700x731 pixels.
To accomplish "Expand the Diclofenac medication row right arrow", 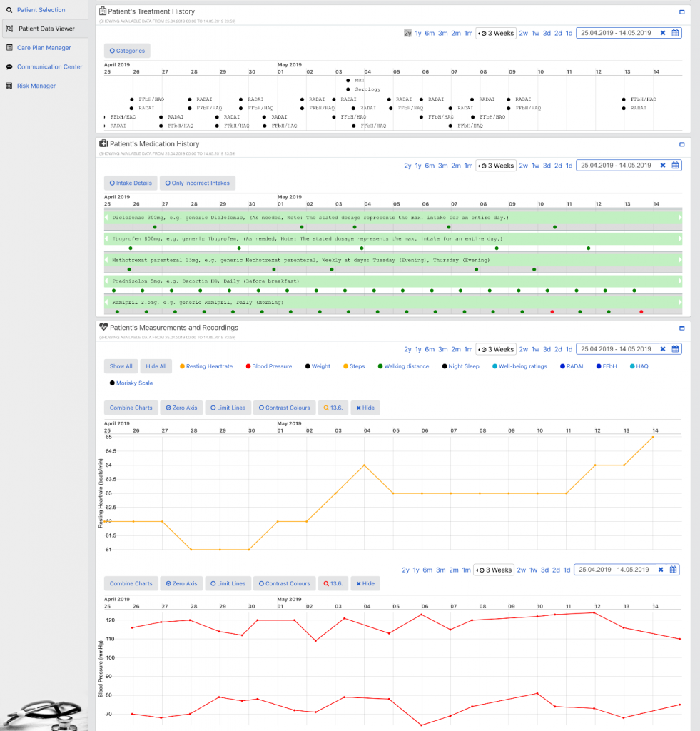I will click(x=680, y=217).
